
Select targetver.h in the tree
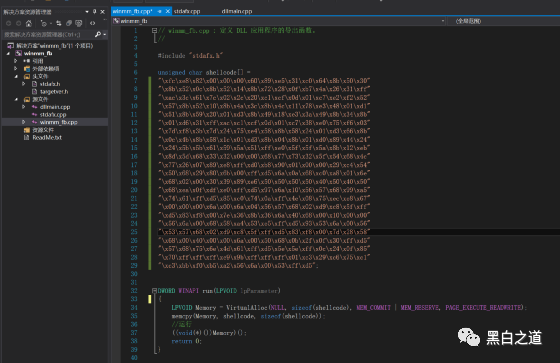tap(54, 92)
